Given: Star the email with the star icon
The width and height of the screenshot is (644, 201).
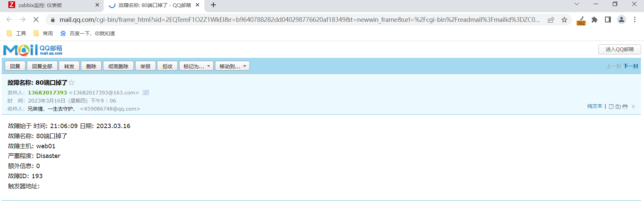Looking at the screenshot, I should [72, 83].
